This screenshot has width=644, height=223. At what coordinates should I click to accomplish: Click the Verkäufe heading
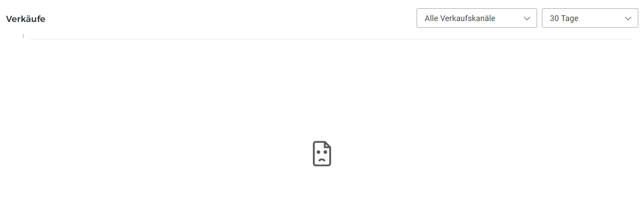pos(25,19)
